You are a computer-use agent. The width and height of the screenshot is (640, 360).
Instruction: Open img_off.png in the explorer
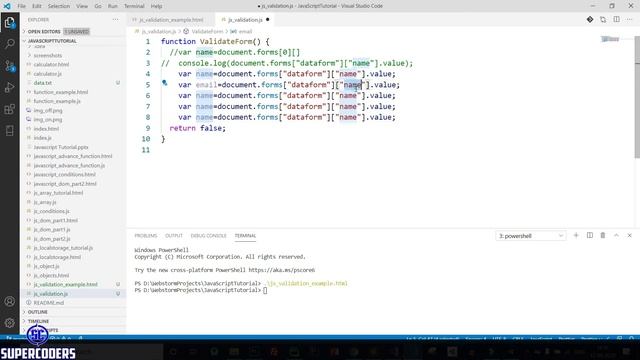coord(48,110)
